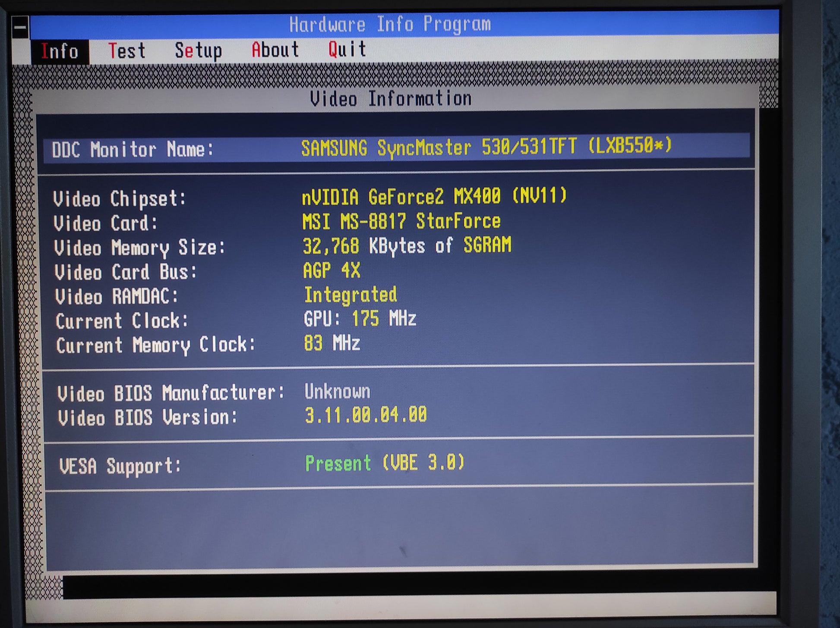Click the 83 MHz memory clock value
This screenshot has width=840, height=628.
point(332,344)
